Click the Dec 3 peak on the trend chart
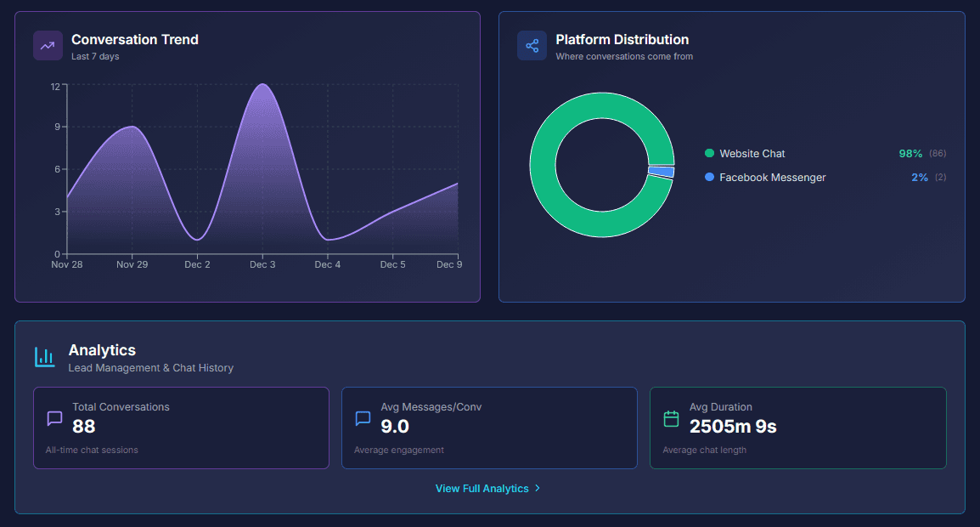 (262, 85)
